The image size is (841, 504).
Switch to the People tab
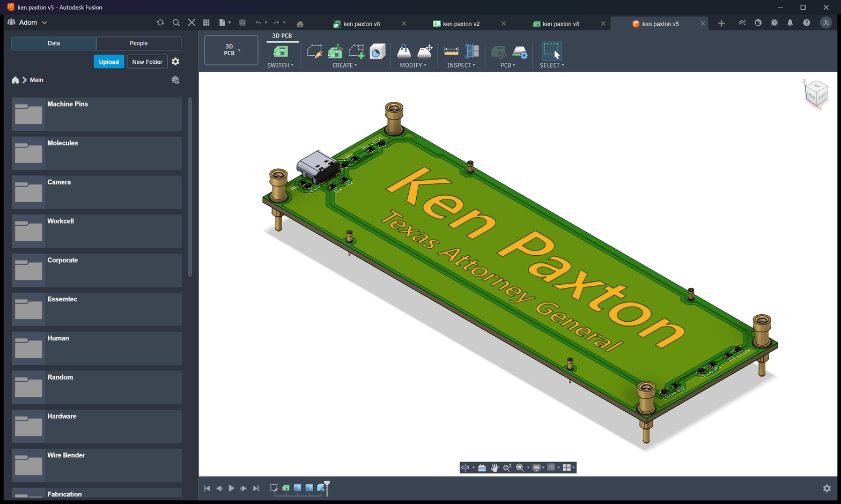point(138,43)
